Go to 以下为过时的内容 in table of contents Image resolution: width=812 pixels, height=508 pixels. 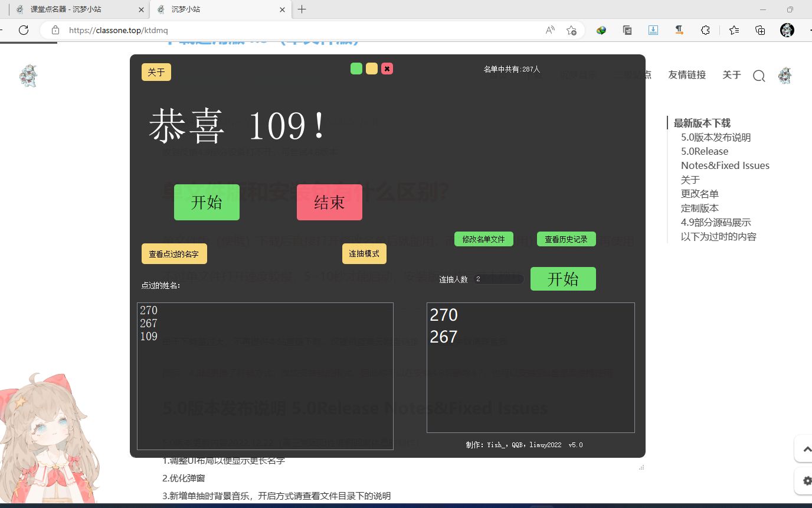(x=719, y=236)
